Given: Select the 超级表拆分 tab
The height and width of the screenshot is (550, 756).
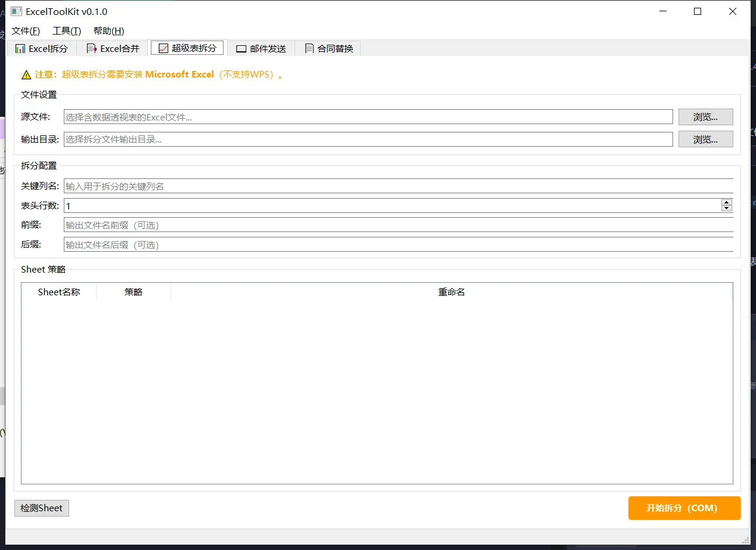Looking at the screenshot, I should coord(187,48).
